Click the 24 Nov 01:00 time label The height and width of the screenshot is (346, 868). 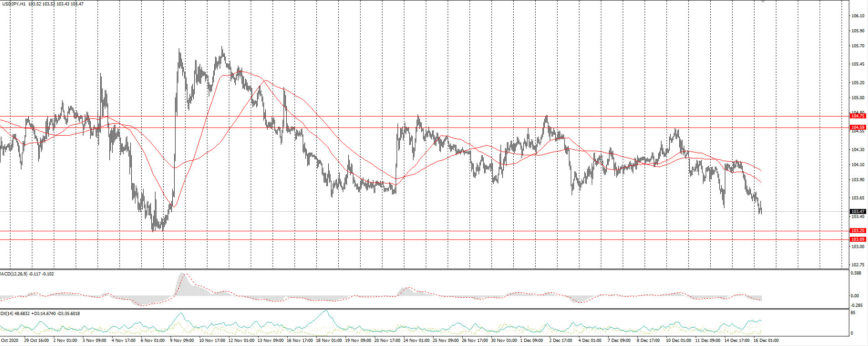click(x=417, y=341)
